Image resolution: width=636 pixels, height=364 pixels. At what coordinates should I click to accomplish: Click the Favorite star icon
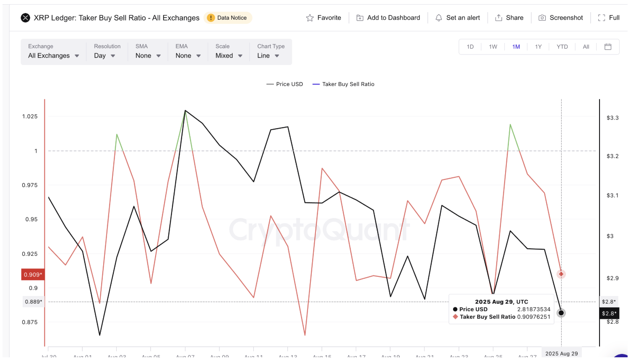coord(310,18)
